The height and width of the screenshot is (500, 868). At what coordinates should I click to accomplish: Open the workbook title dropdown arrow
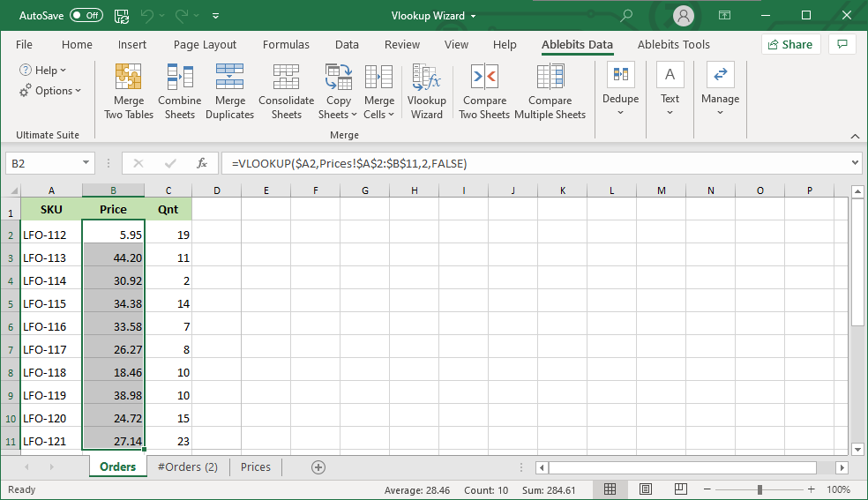tap(474, 16)
